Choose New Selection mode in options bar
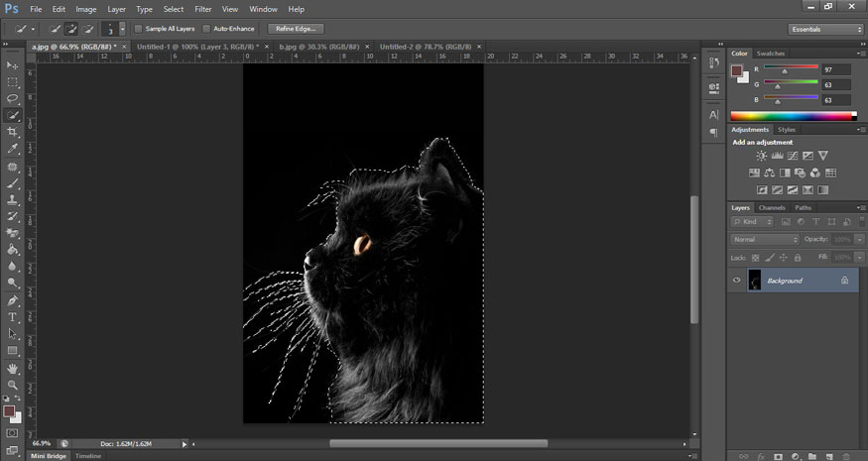 (x=55, y=29)
